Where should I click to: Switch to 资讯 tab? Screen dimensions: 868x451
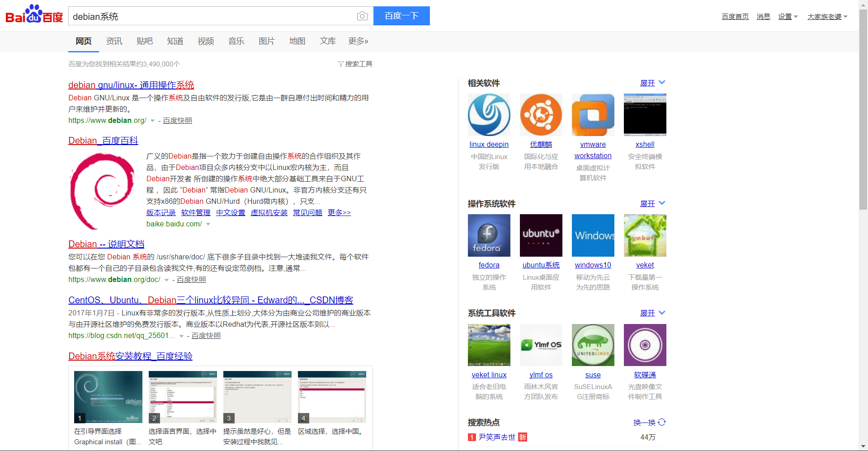click(114, 41)
